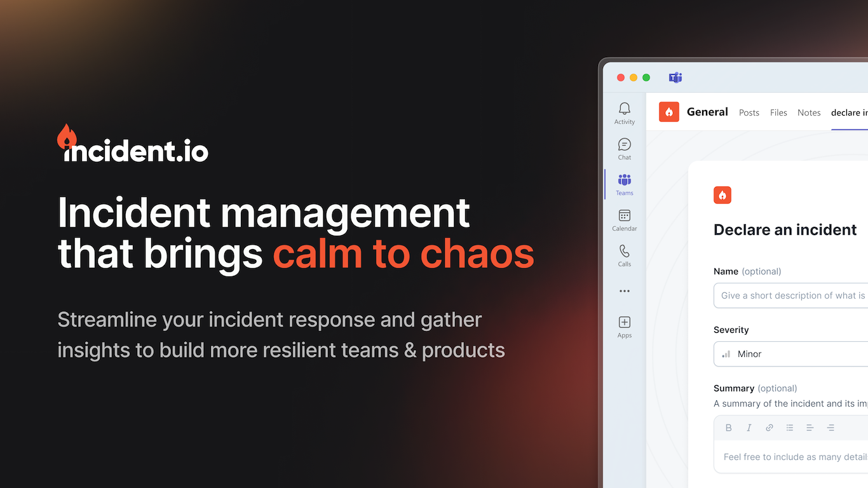Click the red close window button
Viewport: 868px width, 488px height.
click(x=621, y=78)
